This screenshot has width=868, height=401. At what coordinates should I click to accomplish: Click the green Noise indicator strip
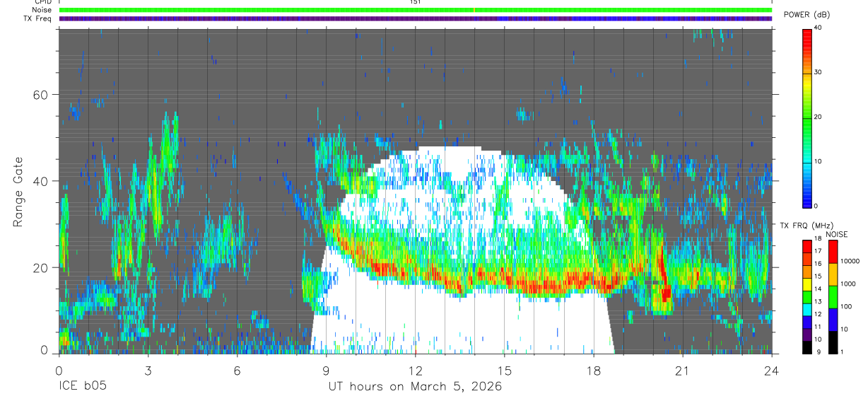click(416, 10)
